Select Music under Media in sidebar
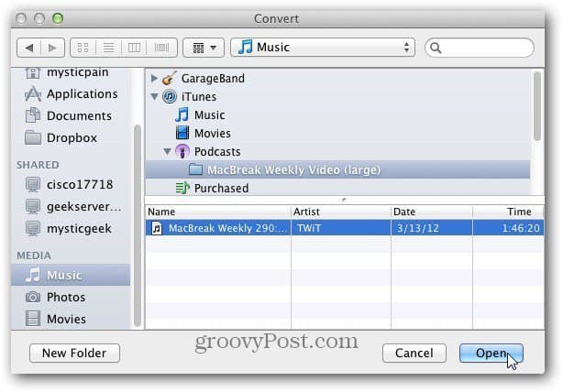The height and width of the screenshot is (392, 563). pos(71,275)
